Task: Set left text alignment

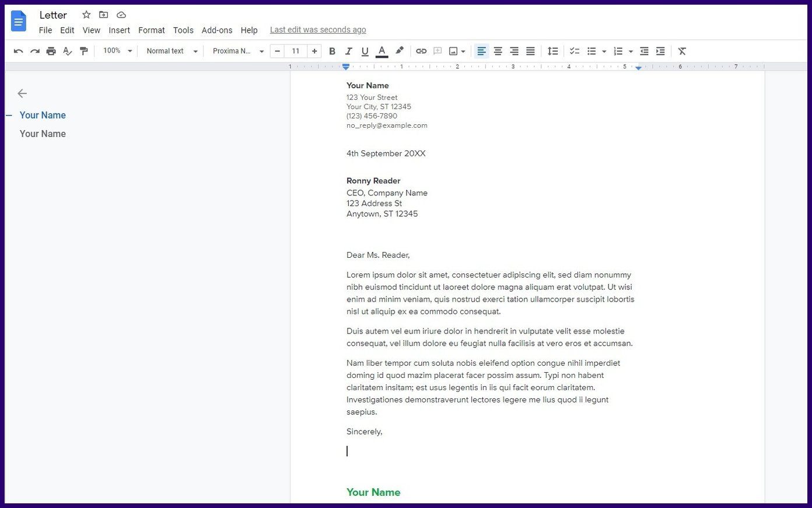Action: (481, 51)
